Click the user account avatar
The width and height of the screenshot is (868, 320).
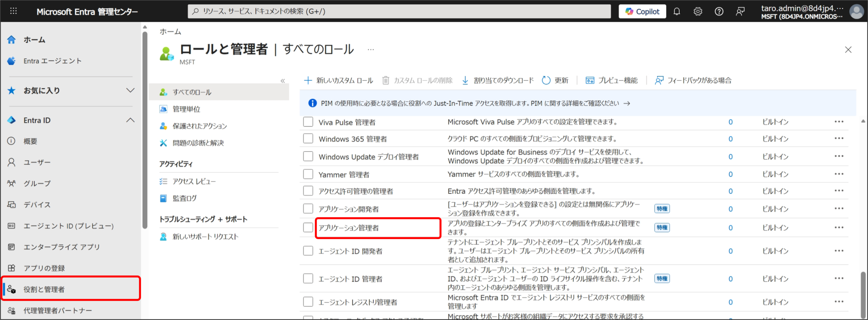856,12
